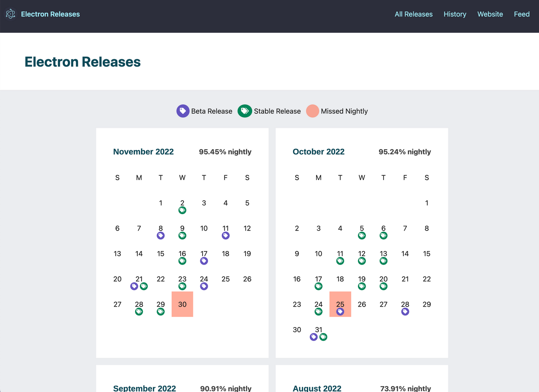The height and width of the screenshot is (392, 539).
Task: Select beta release tag under November 21
Action: tap(134, 286)
